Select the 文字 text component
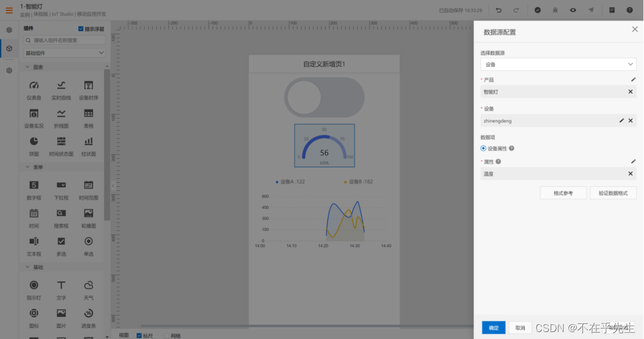 pyautogui.click(x=61, y=290)
